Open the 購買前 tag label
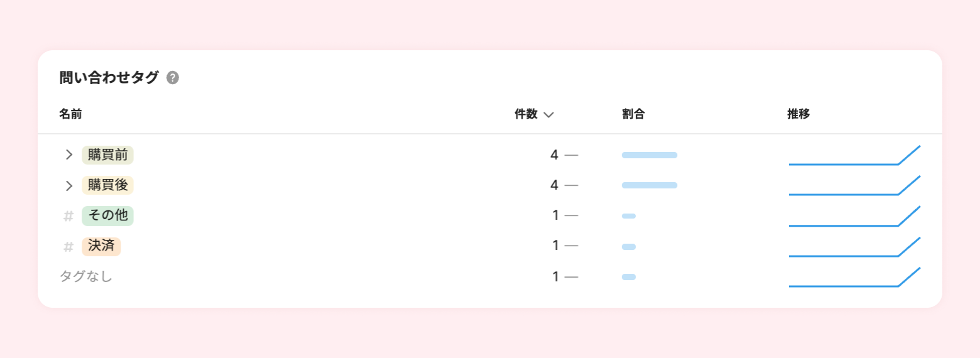The image size is (980, 358). 107,155
